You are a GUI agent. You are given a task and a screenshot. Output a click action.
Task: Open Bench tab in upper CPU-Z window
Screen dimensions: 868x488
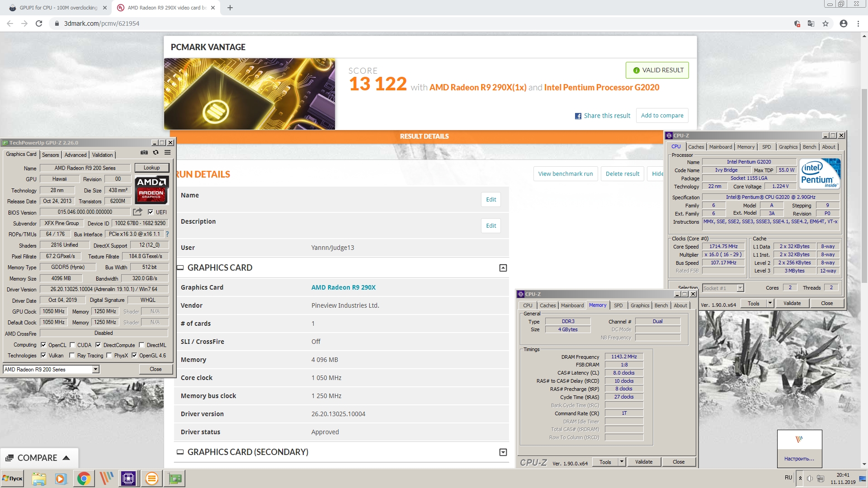pos(809,147)
